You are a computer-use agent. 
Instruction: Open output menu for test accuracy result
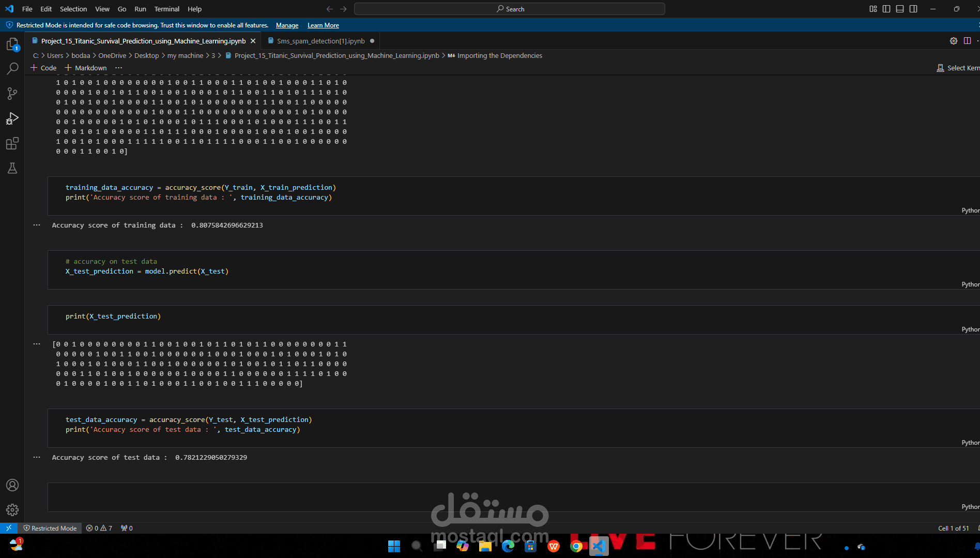coord(37,457)
